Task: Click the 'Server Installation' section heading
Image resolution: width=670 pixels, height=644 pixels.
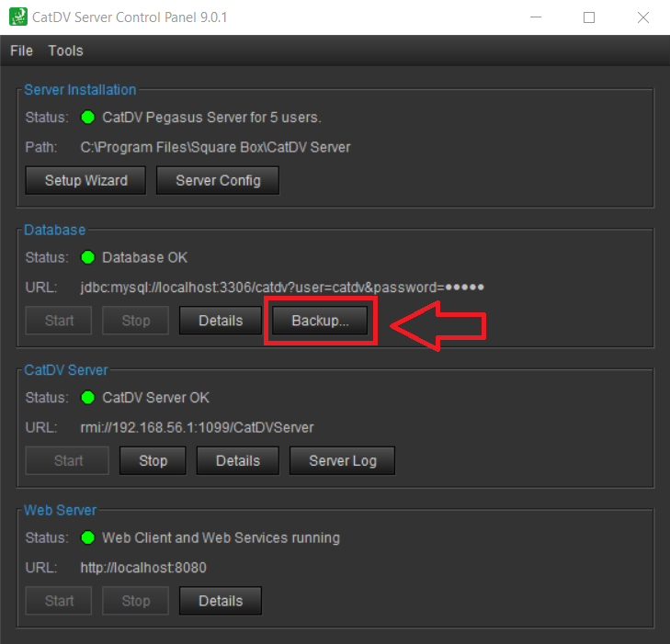Action: (80, 90)
